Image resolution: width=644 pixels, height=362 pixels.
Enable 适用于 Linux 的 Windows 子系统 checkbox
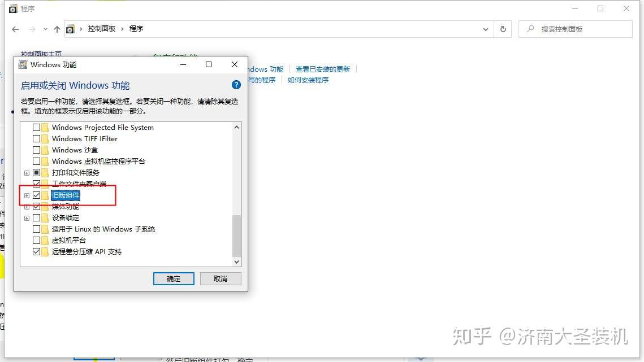coord(37,229)
